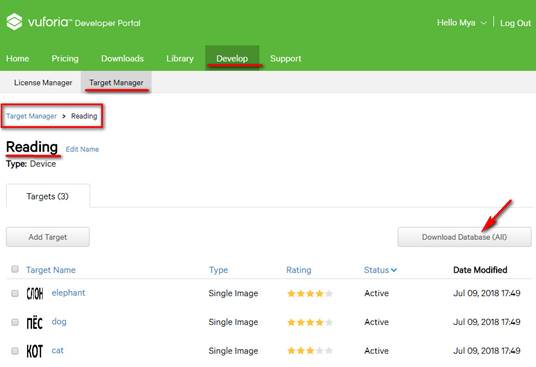Screen dimensions: 536x367
Task: Click Single Image type in elephant row
Action: coord(233,293)
